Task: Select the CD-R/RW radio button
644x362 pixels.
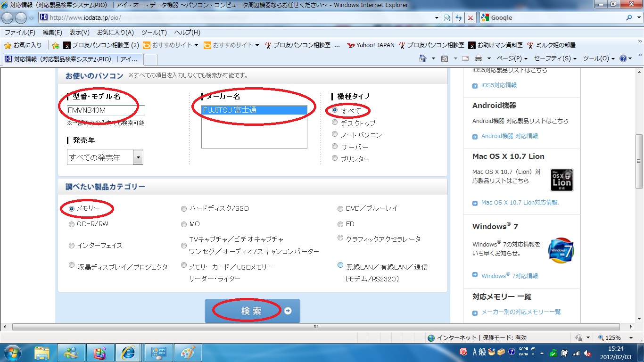Action: click(72, 224)
